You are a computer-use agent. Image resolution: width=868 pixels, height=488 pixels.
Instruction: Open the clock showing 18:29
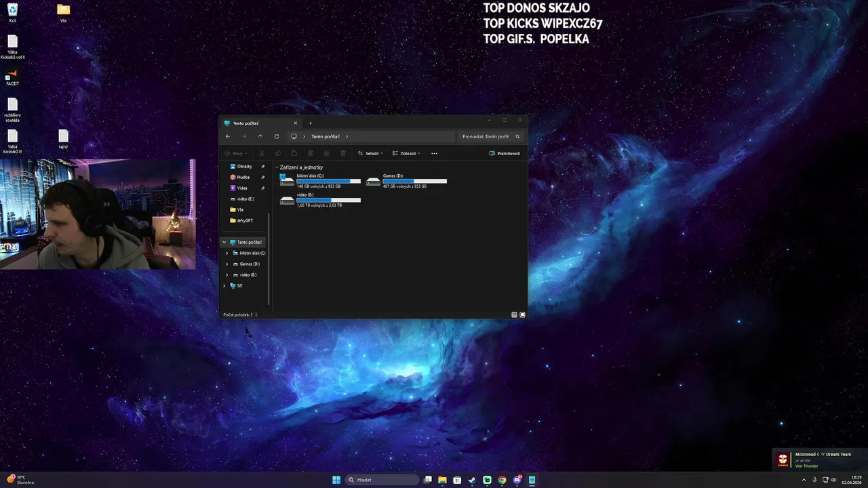coord(852,480)
